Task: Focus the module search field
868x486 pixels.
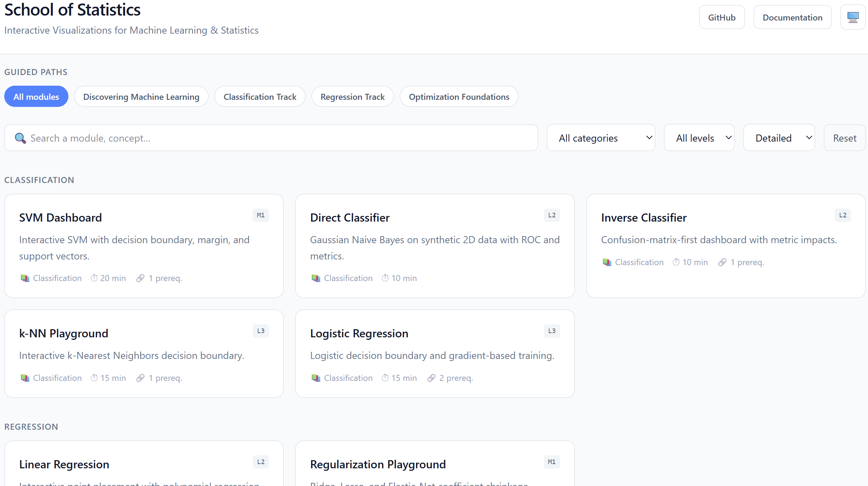Action: click(271, 138)
